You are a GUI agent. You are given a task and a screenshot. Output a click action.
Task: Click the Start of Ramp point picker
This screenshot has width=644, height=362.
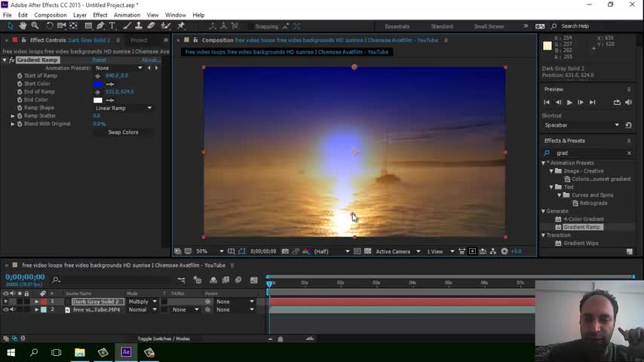(x=97, y=76)
